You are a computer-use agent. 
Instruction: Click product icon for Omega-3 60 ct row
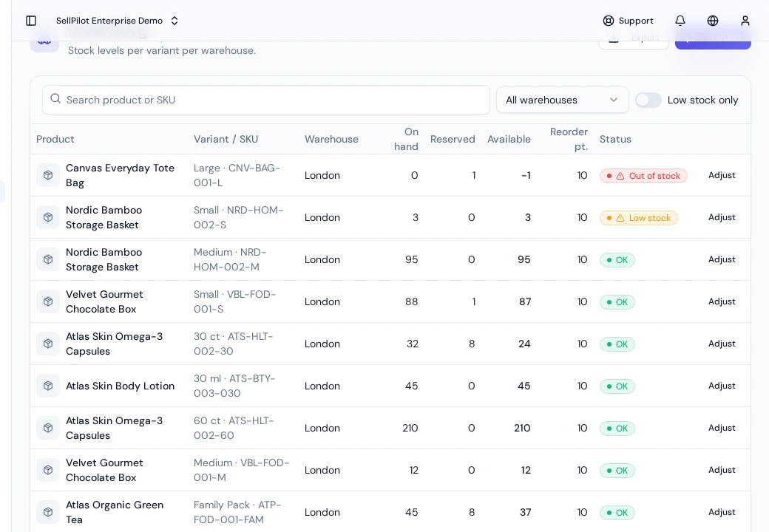48,428
